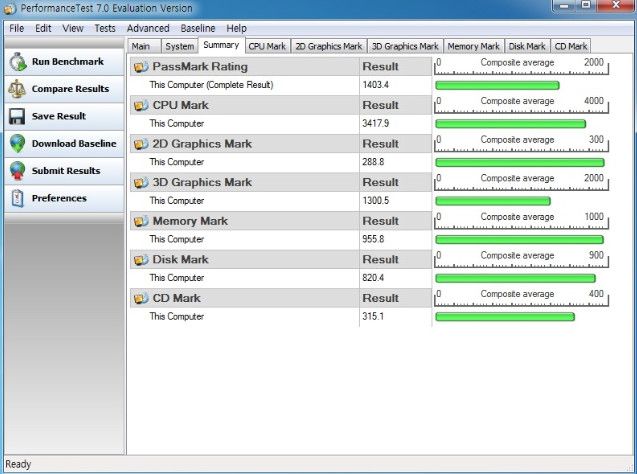Click the 315.1 CD result value

point(373,316)
